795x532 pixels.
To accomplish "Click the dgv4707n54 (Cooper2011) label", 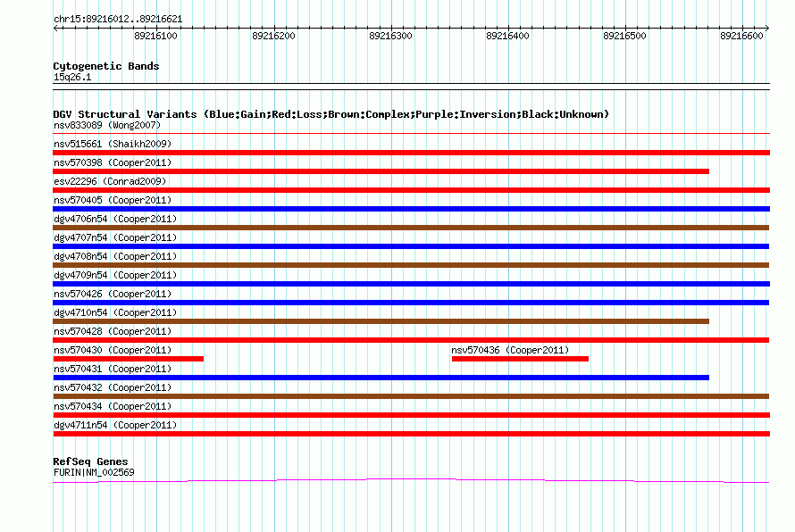I will 115,237.
